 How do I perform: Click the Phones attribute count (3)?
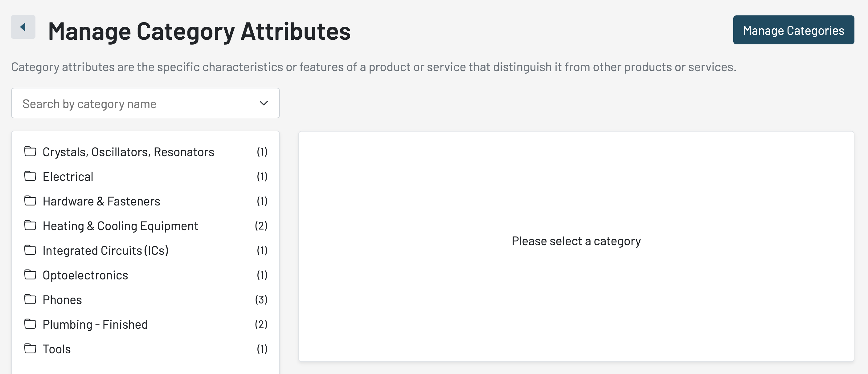pos(261,300)
